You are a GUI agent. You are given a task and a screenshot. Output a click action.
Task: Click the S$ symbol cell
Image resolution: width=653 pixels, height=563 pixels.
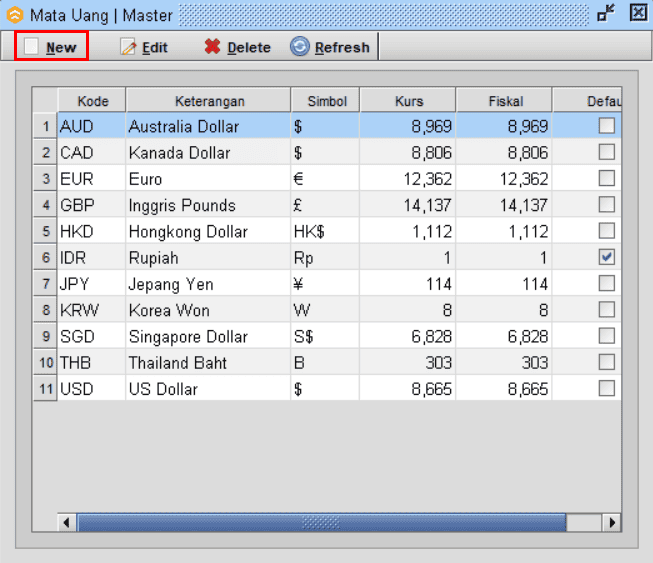pos(325,336)
